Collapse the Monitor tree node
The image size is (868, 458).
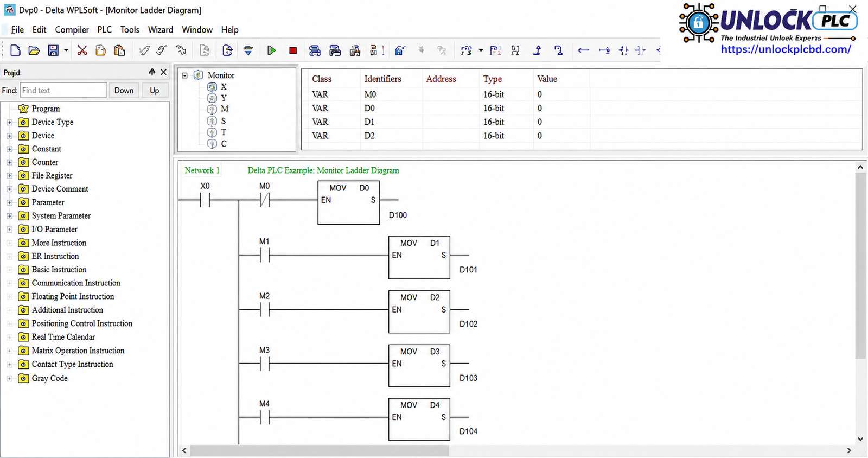[x=184, y=75]
